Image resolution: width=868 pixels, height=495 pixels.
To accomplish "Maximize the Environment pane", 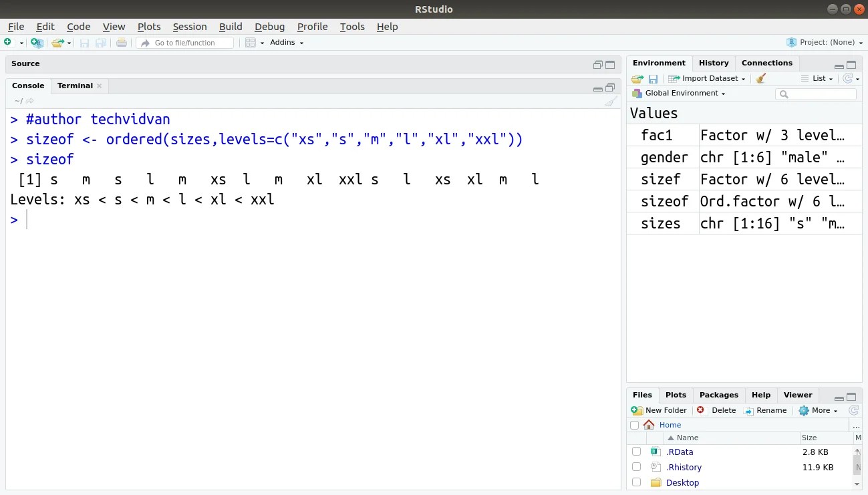I will click(851, 65).
